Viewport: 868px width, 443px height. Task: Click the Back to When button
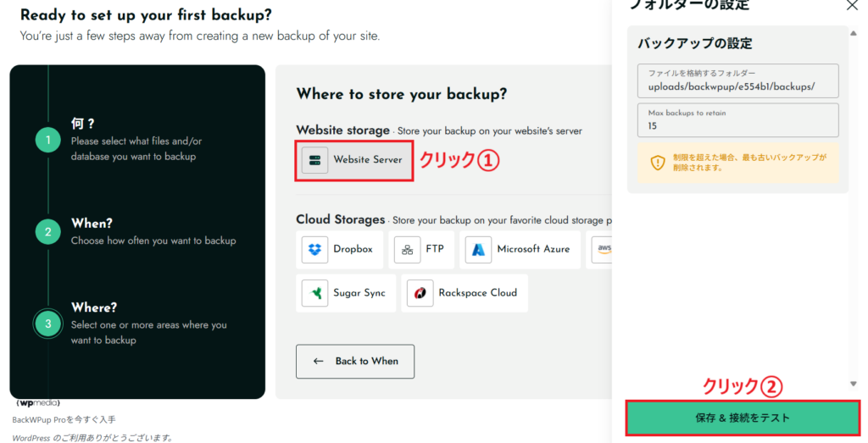point(355,361)
